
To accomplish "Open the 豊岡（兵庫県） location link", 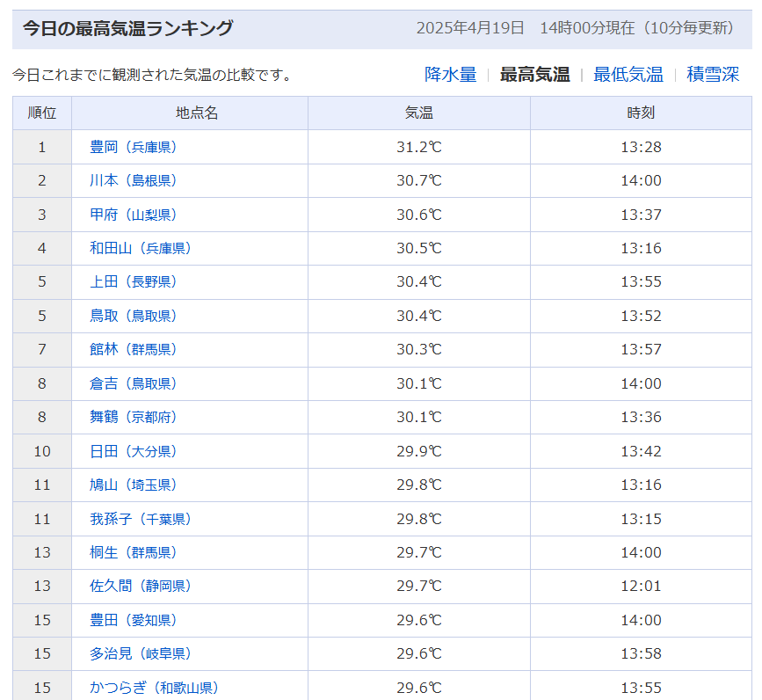I will pos(133,147).
